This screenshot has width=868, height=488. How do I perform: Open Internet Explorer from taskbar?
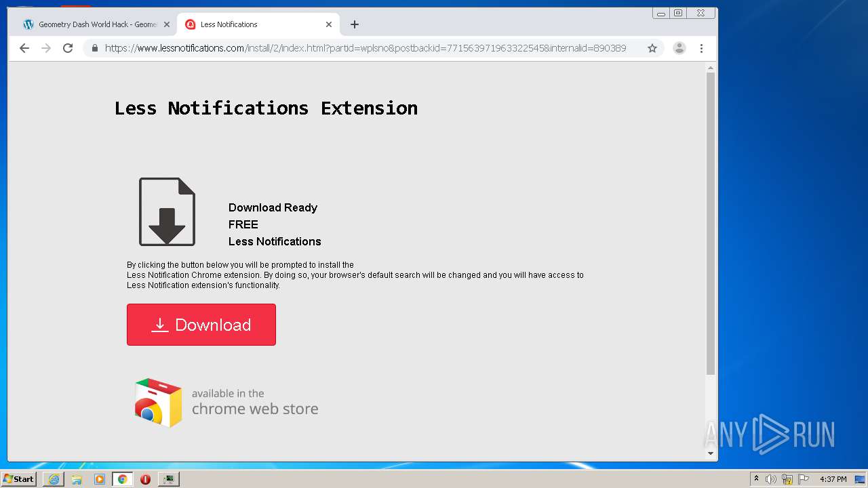point(54,479)
